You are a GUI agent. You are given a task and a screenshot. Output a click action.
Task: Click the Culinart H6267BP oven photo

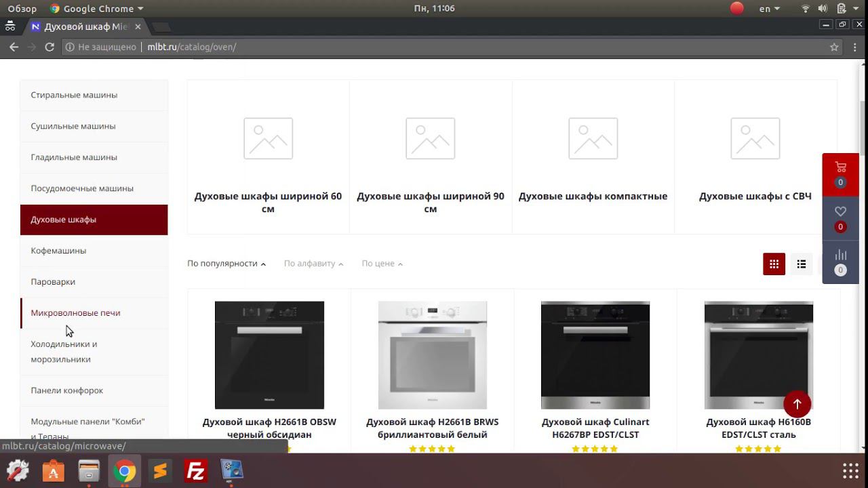tap(595, 355)
